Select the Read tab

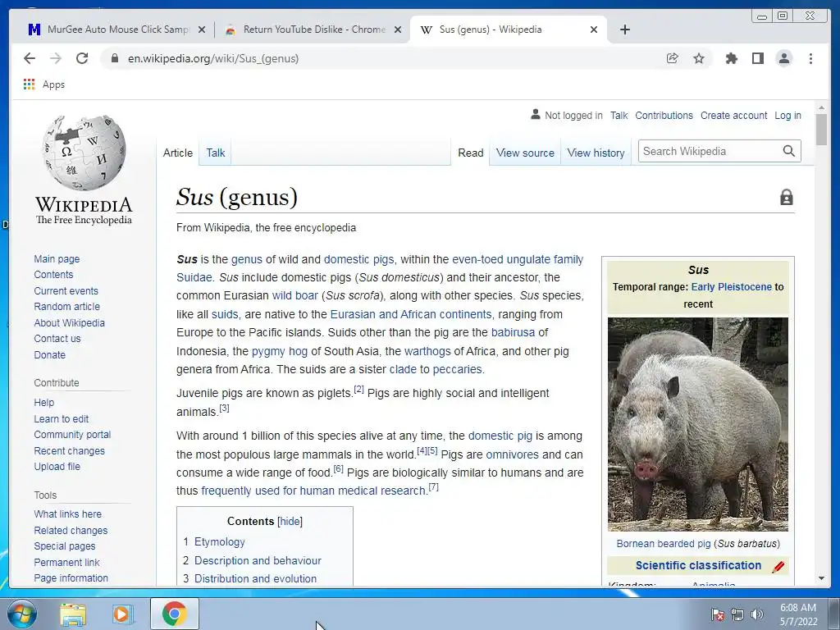pos(470,153)
